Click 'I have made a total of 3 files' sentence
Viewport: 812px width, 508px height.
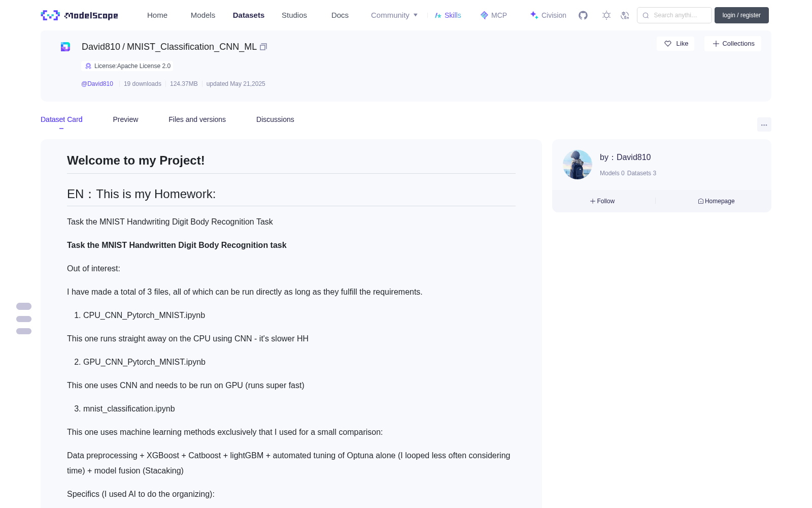point(245,292)
